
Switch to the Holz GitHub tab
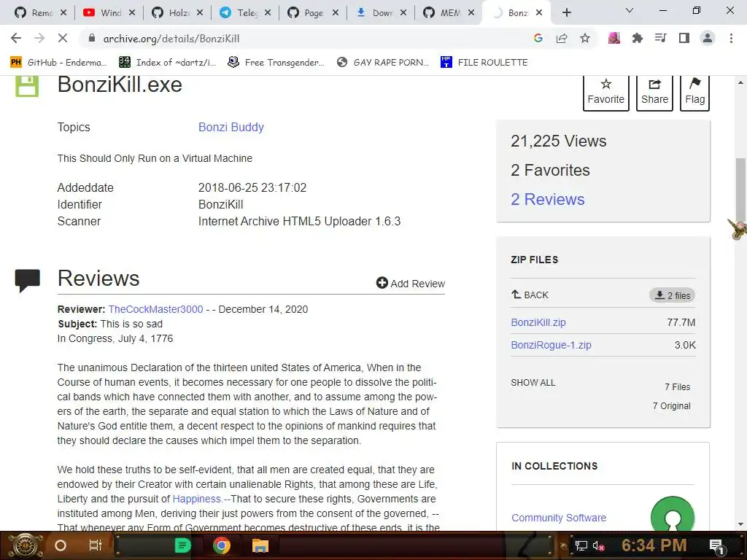(177, 13)
